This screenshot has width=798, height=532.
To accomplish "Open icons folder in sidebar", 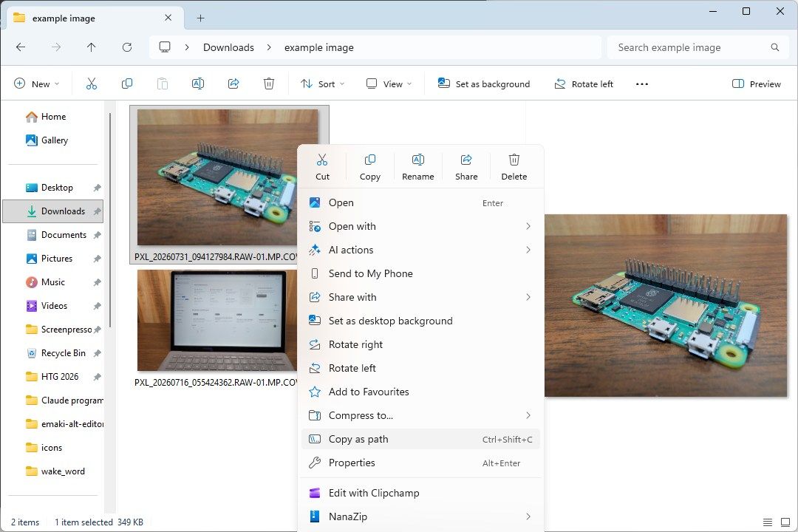I will click(52, 448).
